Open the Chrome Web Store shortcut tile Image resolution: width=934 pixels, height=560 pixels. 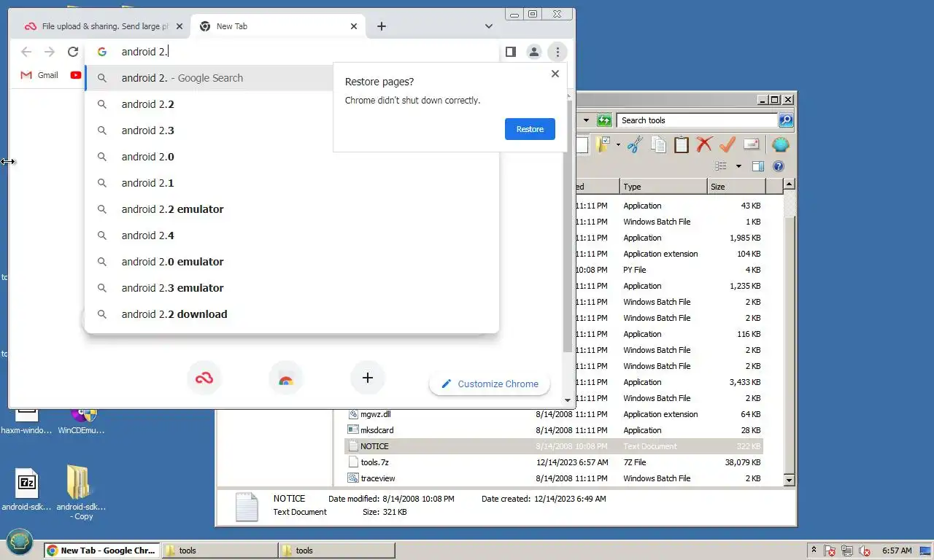(x=286, y=378)
